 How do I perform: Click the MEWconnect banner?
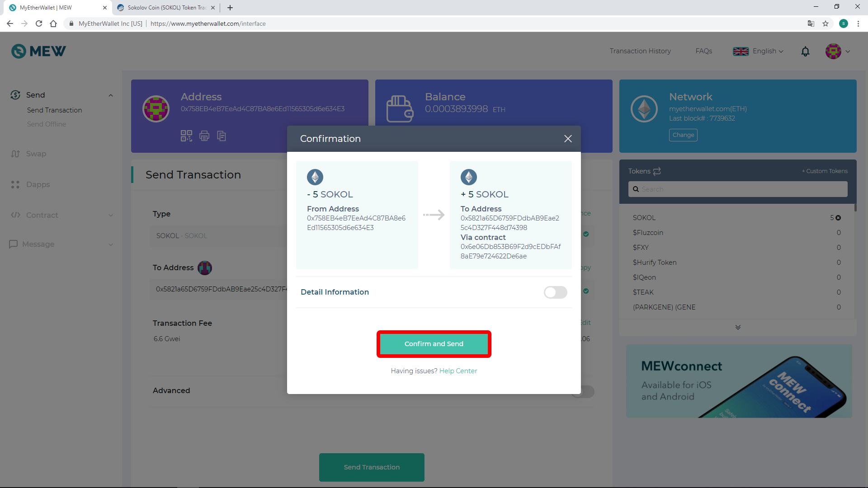[739, 381]
